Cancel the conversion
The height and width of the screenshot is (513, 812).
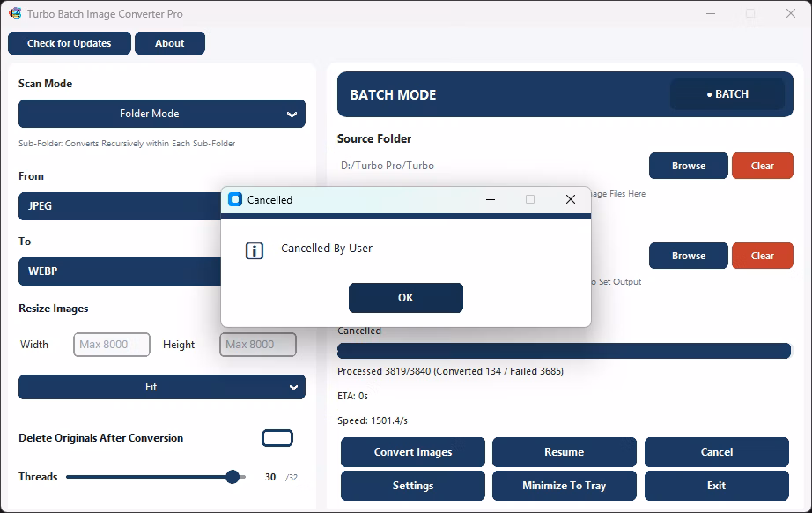pos(717,452)
